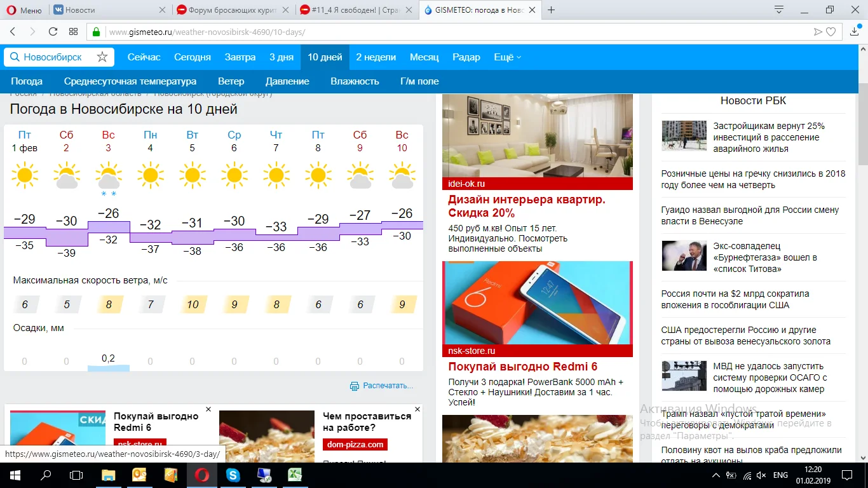Open the Windows Start menu
Viewport: 868px width, 488px height.
pyautogui.click(x=15, y=475)
